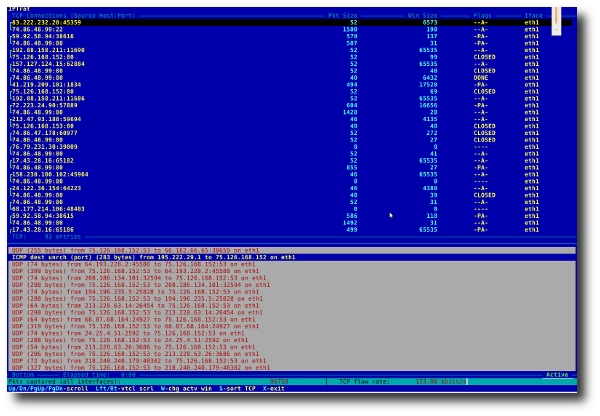The width and height of the screenshot is (600, 416).
Task: Click the white scroll handle at top right
Action: click(x=556, y=18)
